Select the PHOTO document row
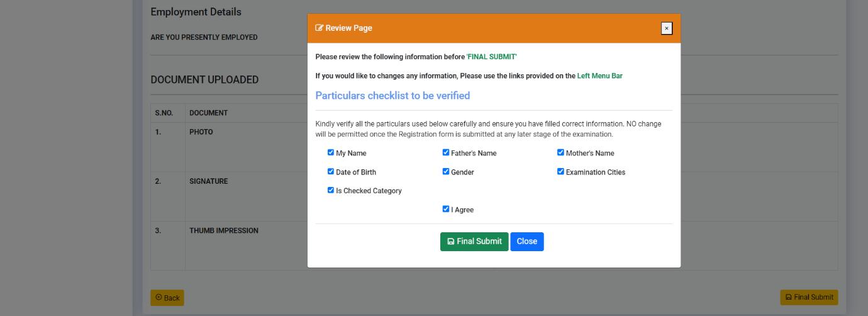 201,132
